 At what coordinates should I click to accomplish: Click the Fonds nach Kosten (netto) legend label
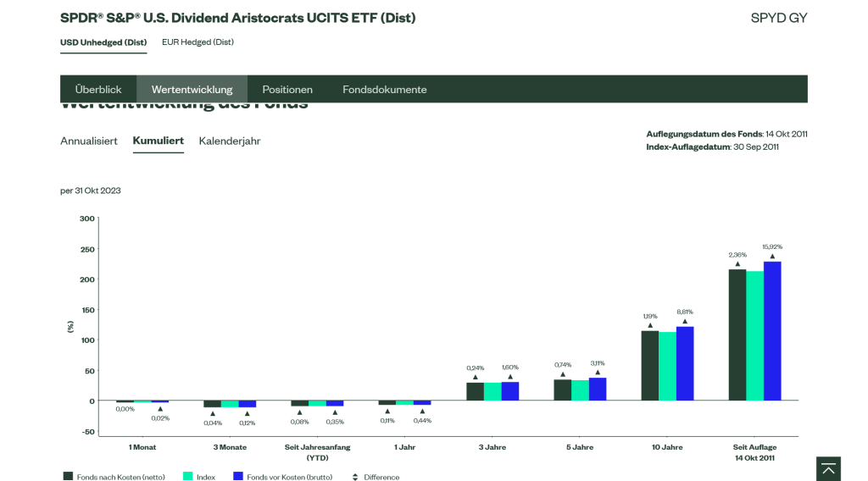[120, 477]
